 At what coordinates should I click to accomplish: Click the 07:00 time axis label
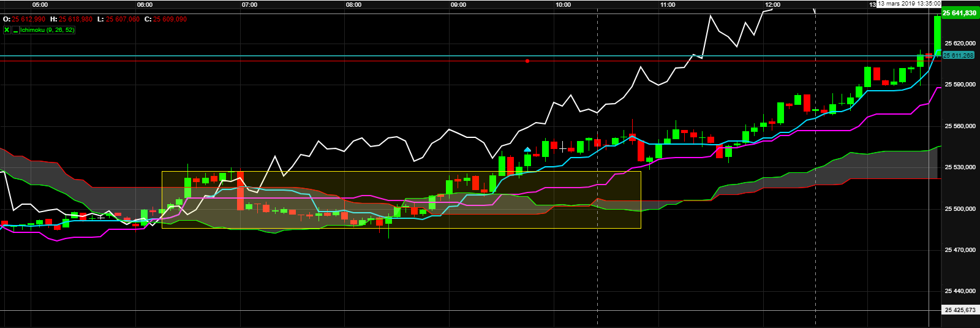pos(249,5)
